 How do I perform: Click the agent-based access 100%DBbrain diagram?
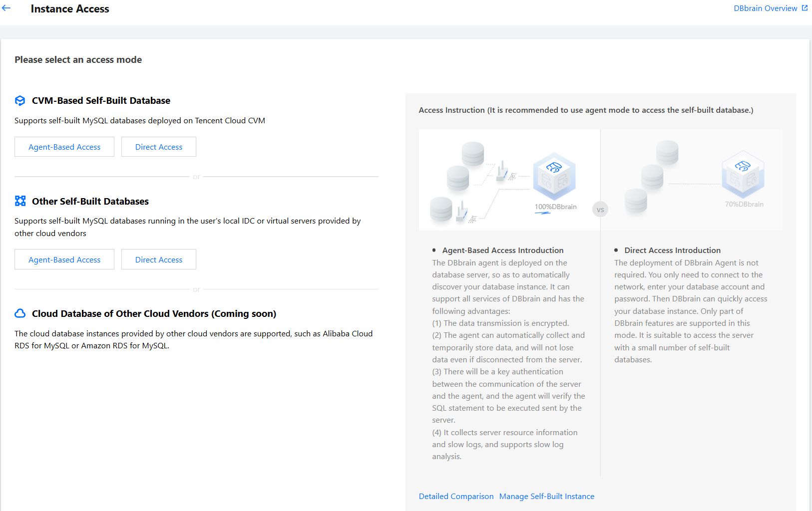point(509,180)
